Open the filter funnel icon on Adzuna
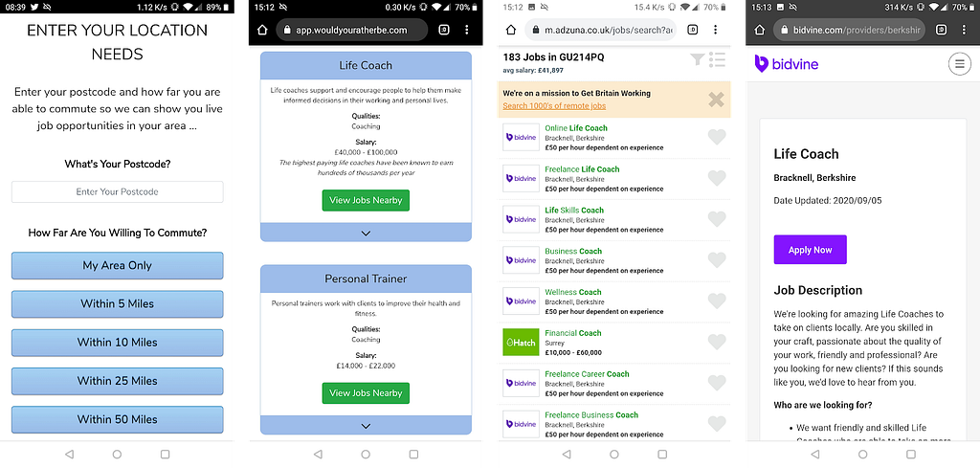 [x=698, y=59]
